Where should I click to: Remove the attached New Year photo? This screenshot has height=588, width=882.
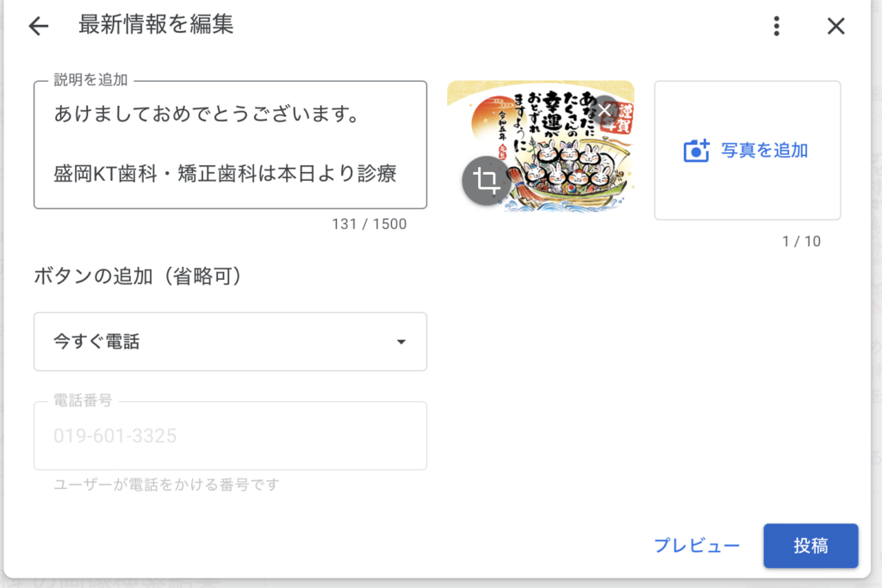(606, 110)
